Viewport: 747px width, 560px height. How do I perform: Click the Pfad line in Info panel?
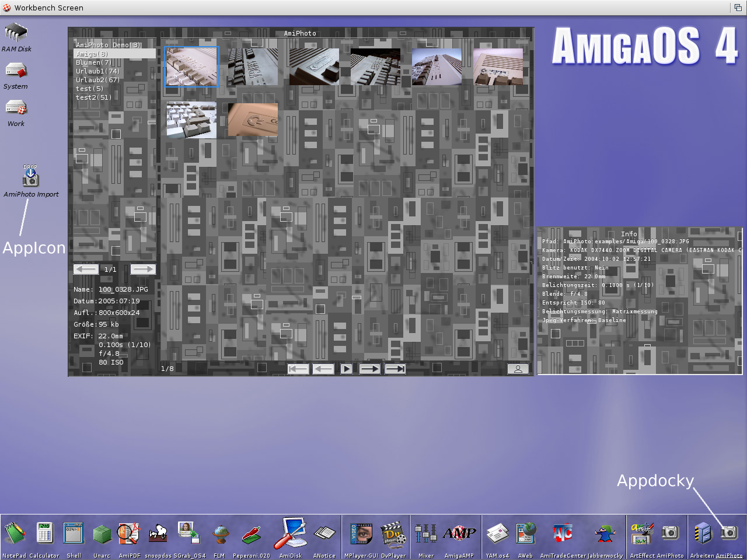615,241
